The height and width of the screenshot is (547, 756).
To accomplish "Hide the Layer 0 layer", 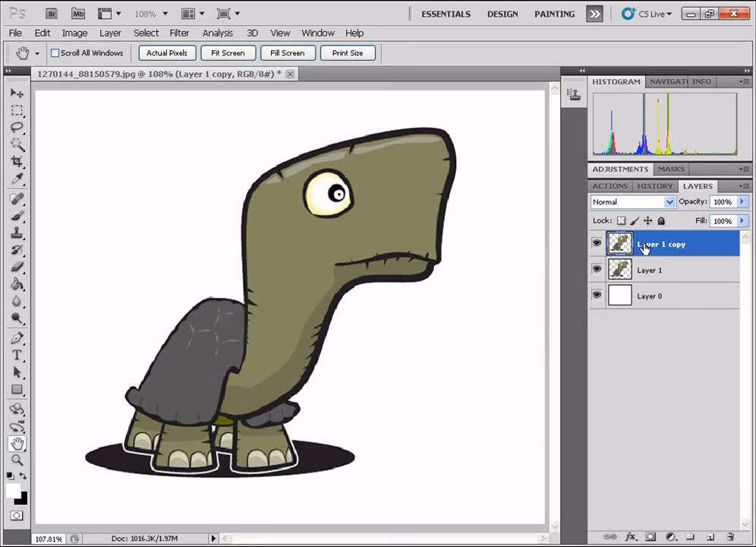I will click(597, 296).
